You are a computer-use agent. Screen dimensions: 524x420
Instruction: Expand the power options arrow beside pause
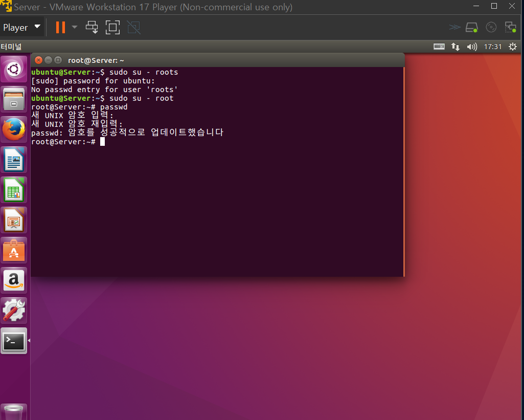click(x=75, y=27)
